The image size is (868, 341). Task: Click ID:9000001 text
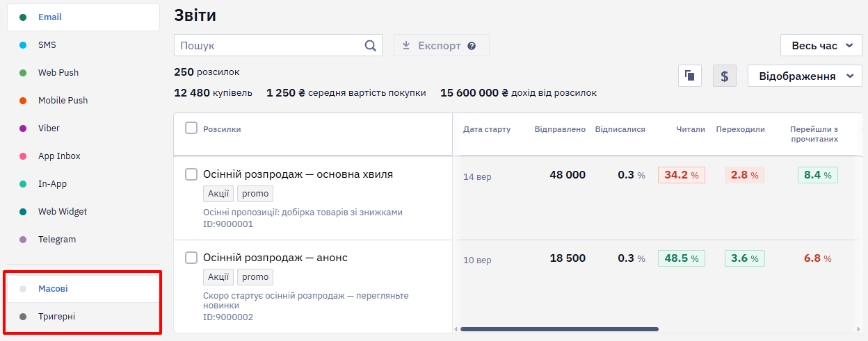pyautogui.click(x=228, y=224)
